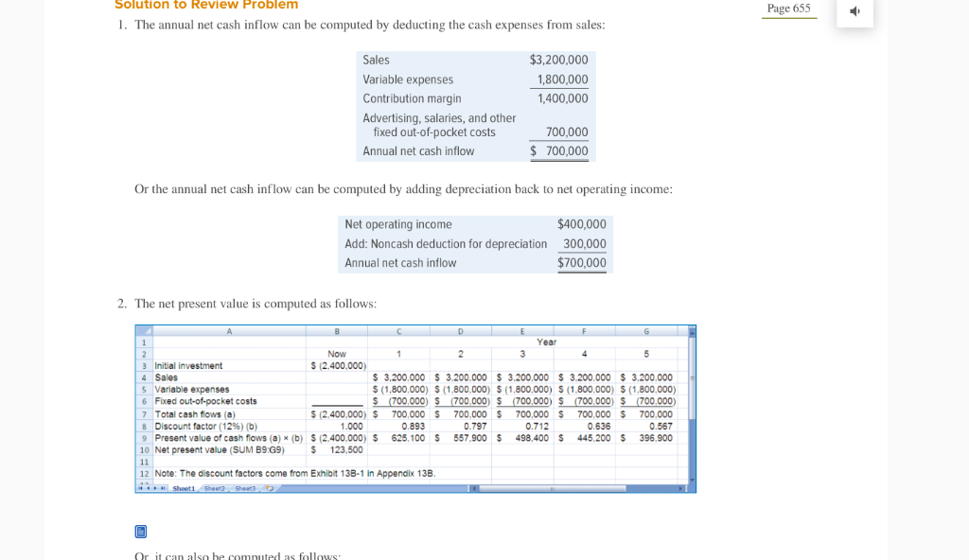The width and height of the screenshot is (969, 560).
Task: Click the discount factor 1.000 cell
Action: tap(352, 427)
